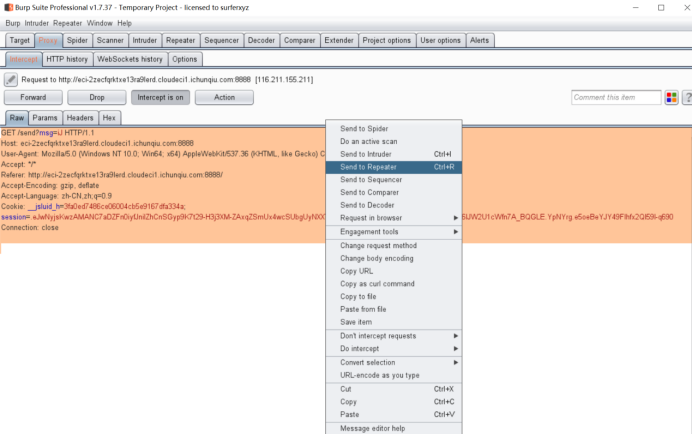
Task: Select Change body encoding
Action: click(394, 259)
